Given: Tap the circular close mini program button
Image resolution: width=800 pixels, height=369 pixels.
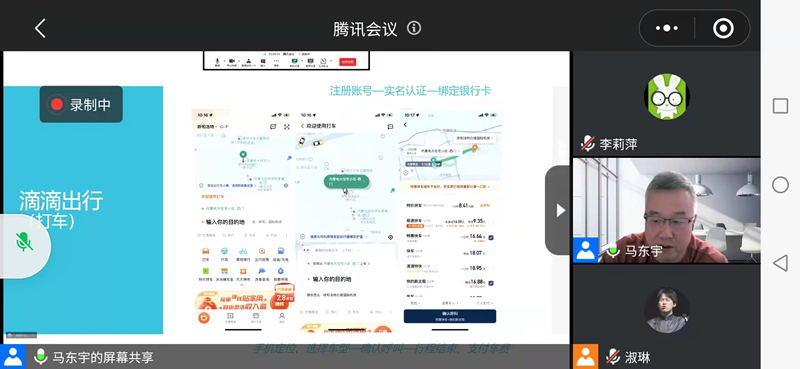Looking at the screenshot, I should (x=723, y=29).
